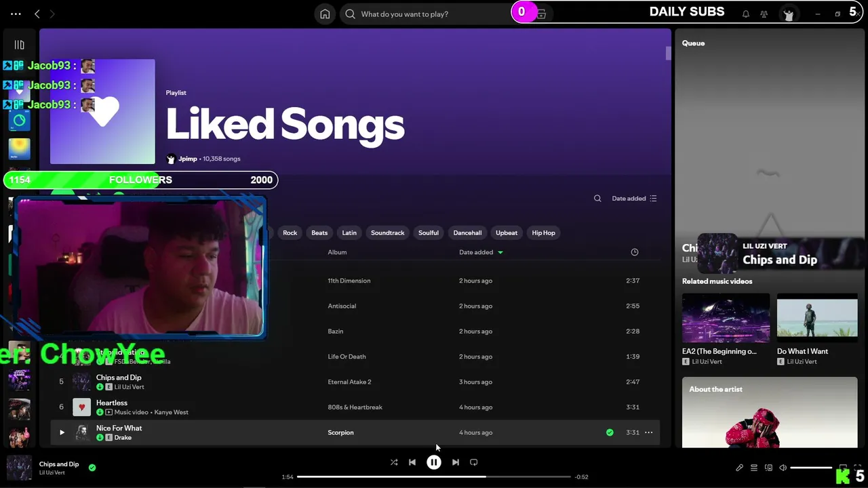The height and width of the screenshot is (488, 868).
Task: Filter songs by the Soulful chip
Action: click(429, 232)
